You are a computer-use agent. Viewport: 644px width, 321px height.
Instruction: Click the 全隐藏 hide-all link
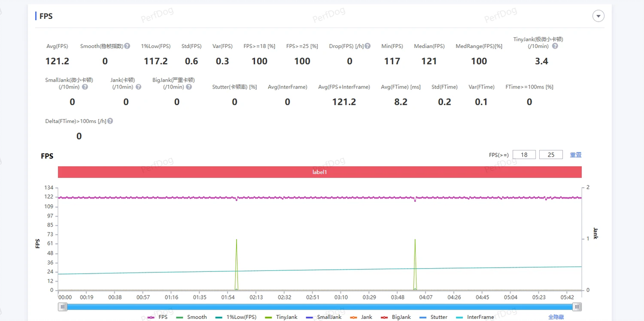pos(556,317)
